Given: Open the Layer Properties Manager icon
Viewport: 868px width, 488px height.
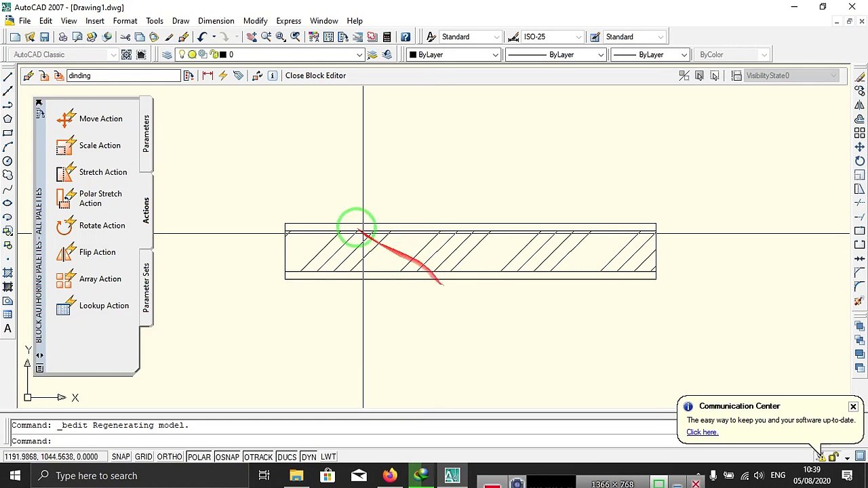Looking at the screenshot, I should tap(167, 55).
